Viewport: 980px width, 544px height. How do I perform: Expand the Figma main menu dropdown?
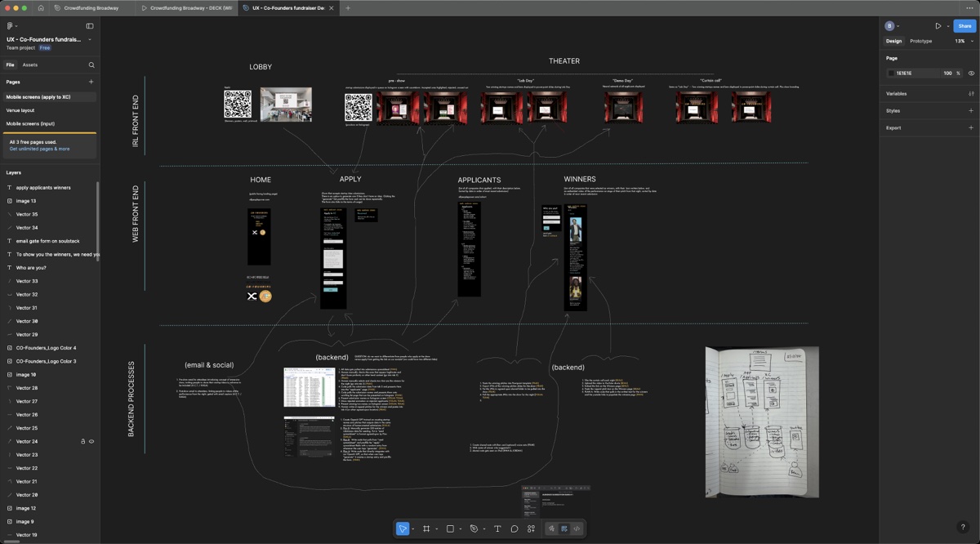pos(11,26)
